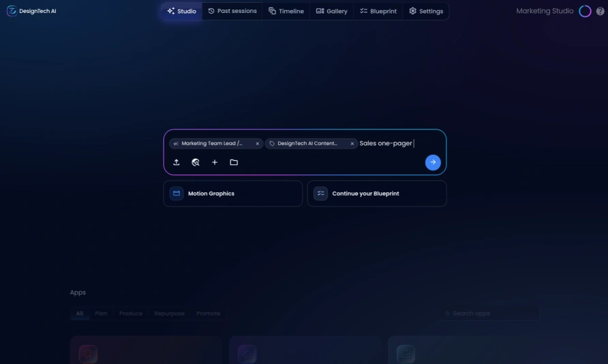Click the Motion Graphics card icon
Image resolution: width=608 pixels, height=364 pixels.
coord(177,194)
